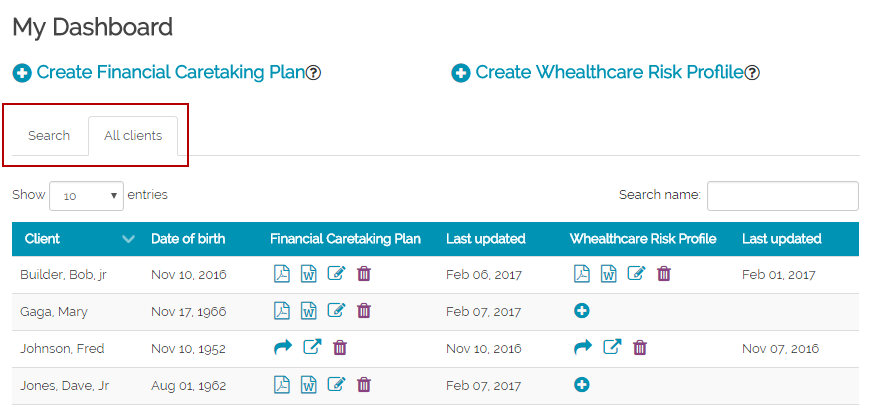The image size is (875, 409).
Task: Sort by Date of birth column header
Action: tap(188, 239)
